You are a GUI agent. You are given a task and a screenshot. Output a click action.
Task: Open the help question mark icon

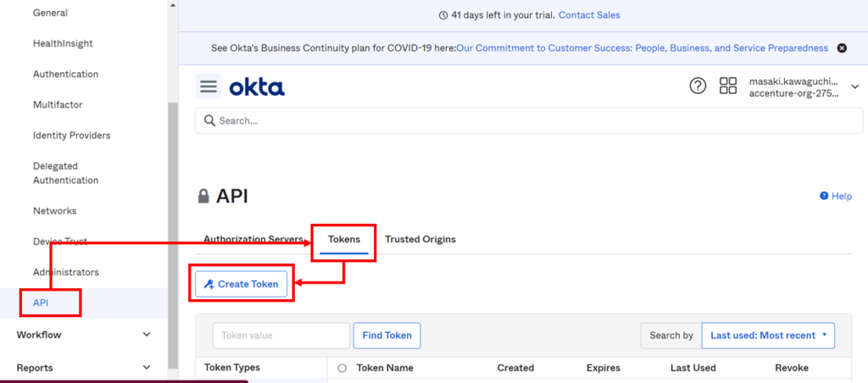coord(698,86)
